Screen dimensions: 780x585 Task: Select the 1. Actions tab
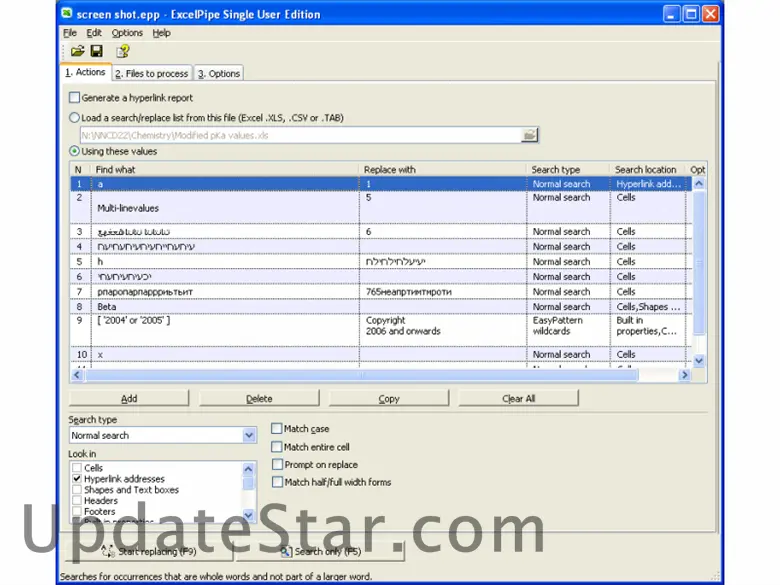coord(85,72)
